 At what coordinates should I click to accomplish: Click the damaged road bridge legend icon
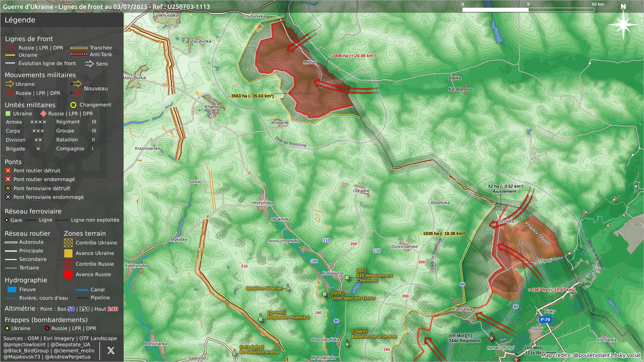(8, 179)
